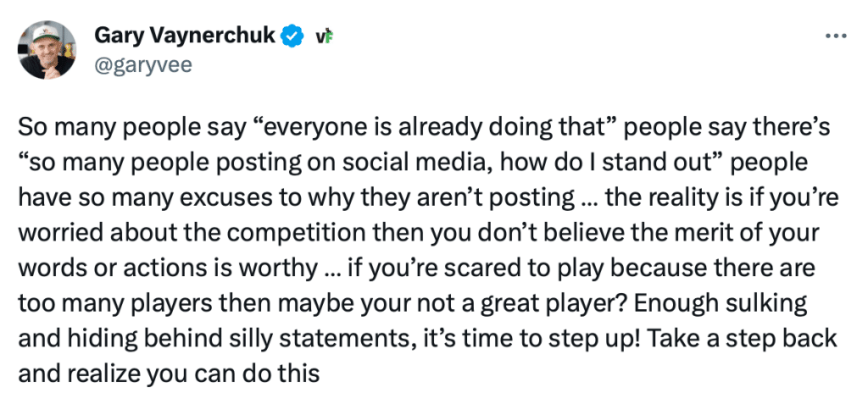Image resolution: width=868 pixels, height=404 pixels.
Task: Click the @garyvee handle
Action: point(142,65)
